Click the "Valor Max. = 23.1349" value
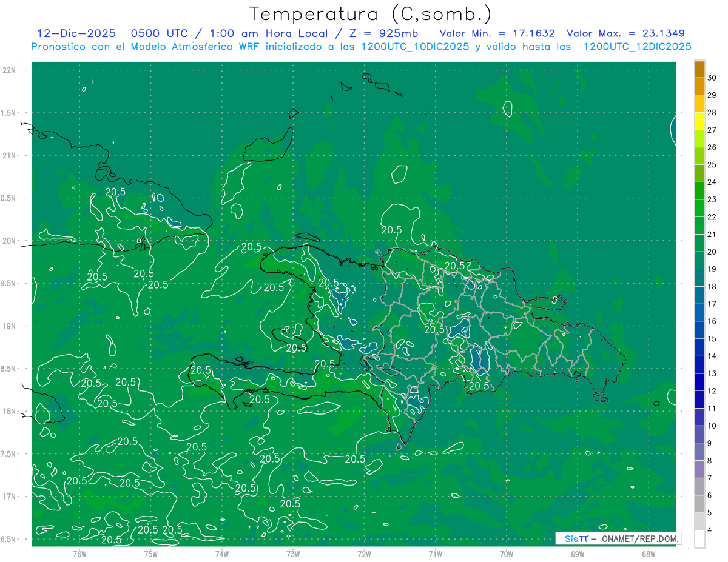The width and height of the screenshot is (728, 562). click(x=625, y=33)
